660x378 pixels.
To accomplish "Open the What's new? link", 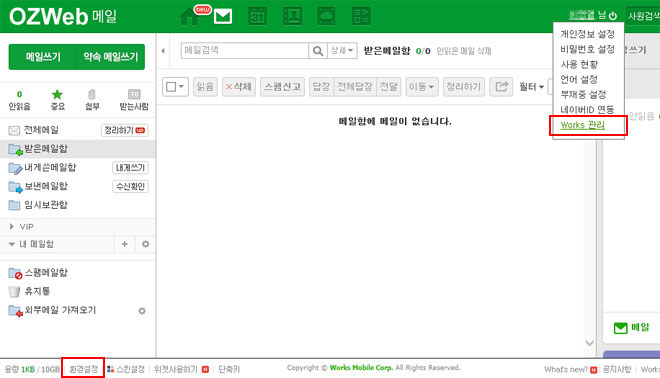I will (566, 369).
